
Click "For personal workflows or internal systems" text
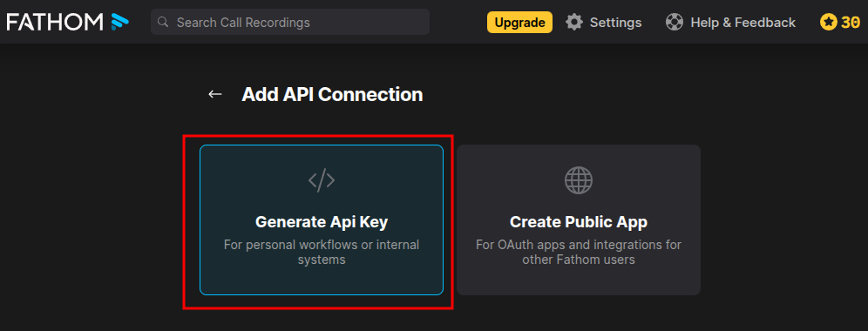[322, 252]
